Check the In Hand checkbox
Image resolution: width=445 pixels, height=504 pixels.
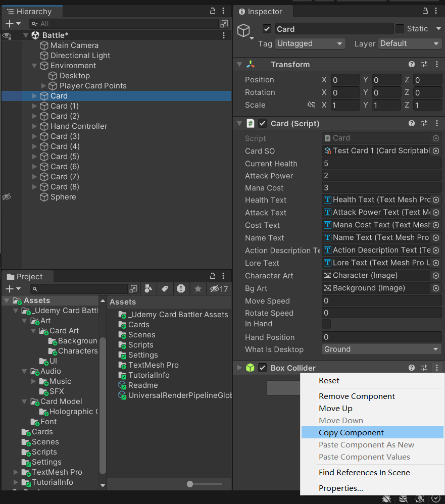(326, 324)
